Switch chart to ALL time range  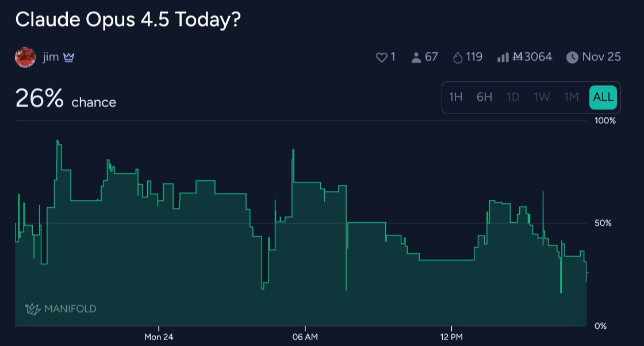tap(603, 97)
